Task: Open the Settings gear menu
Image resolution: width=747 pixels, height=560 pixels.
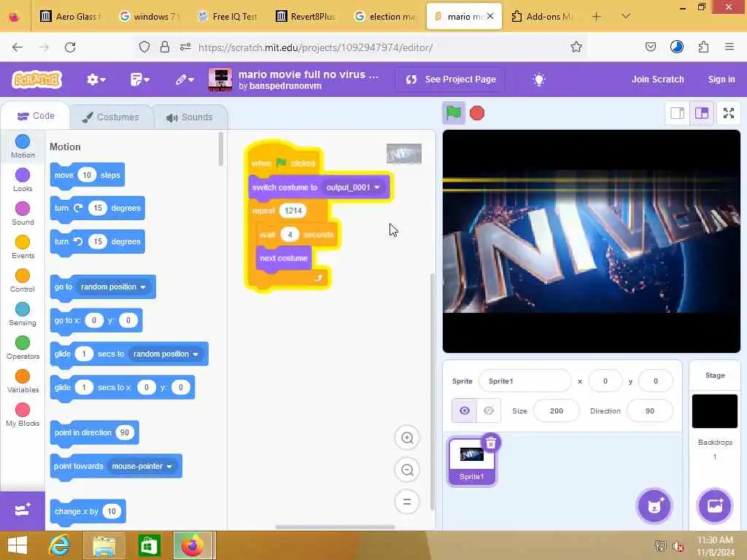Action: click(x=96, y=79)
